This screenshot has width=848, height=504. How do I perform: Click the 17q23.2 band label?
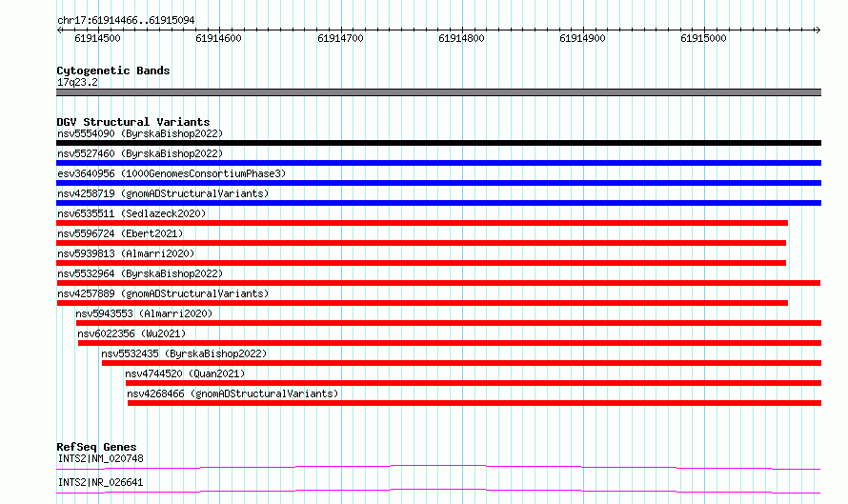click(77, 82)
